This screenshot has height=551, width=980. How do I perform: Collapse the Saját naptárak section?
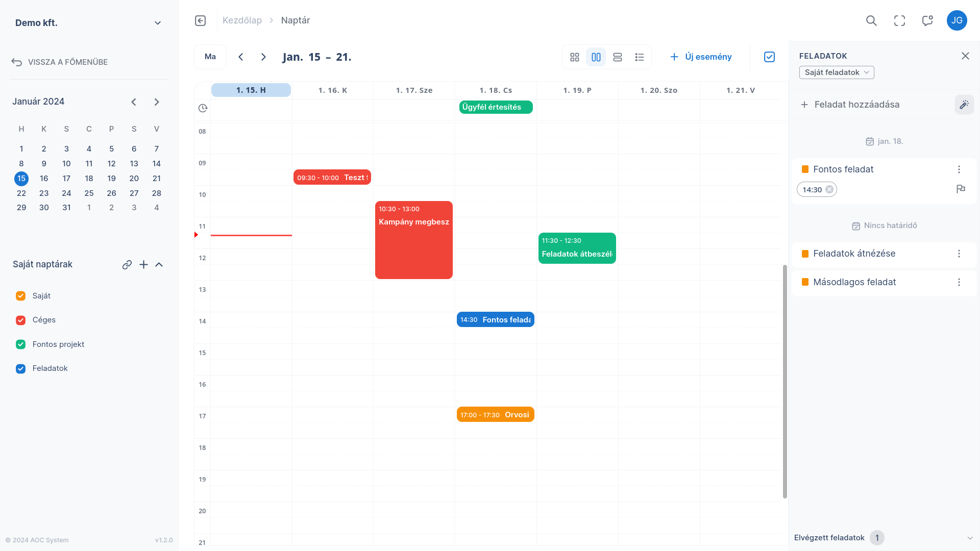159,264
